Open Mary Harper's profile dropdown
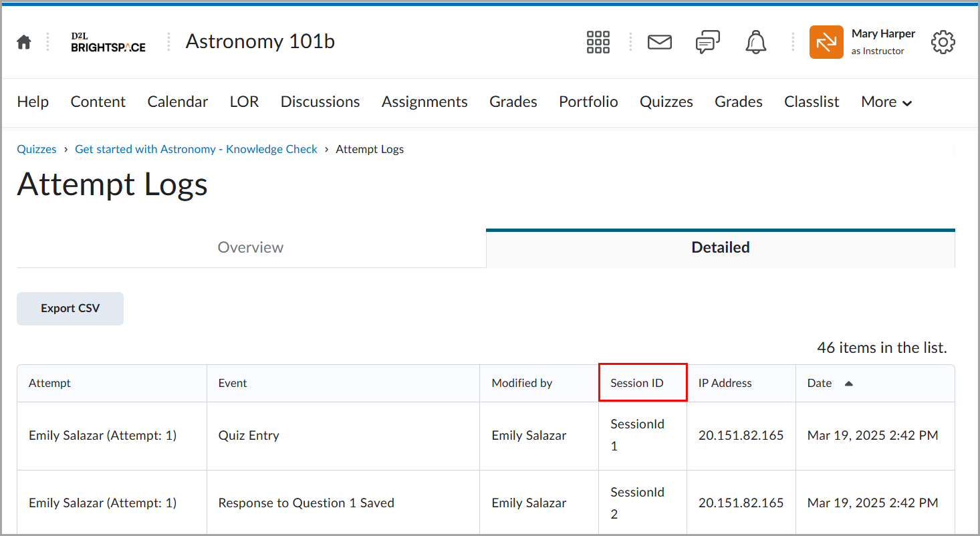The height and width of the screenshot is (536, 980). 884,41
